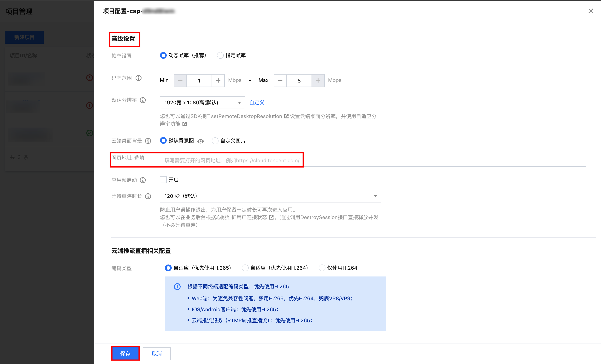The image size is (601, 364).
Task: Open the 1920宽 x 1080高 resolution dropdown
Action: (202, 103)
